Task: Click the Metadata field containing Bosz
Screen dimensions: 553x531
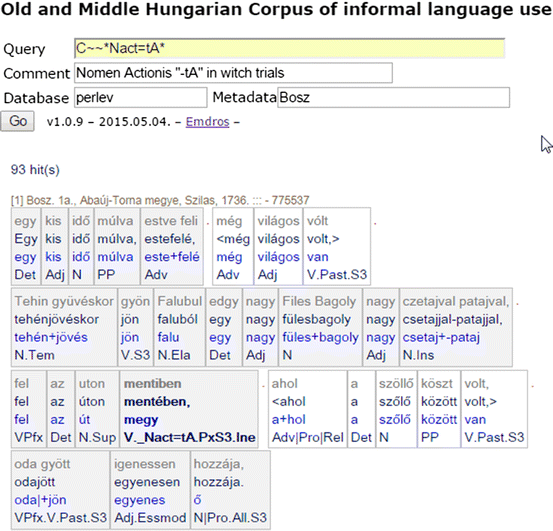Action: click(x=393, y=97)
